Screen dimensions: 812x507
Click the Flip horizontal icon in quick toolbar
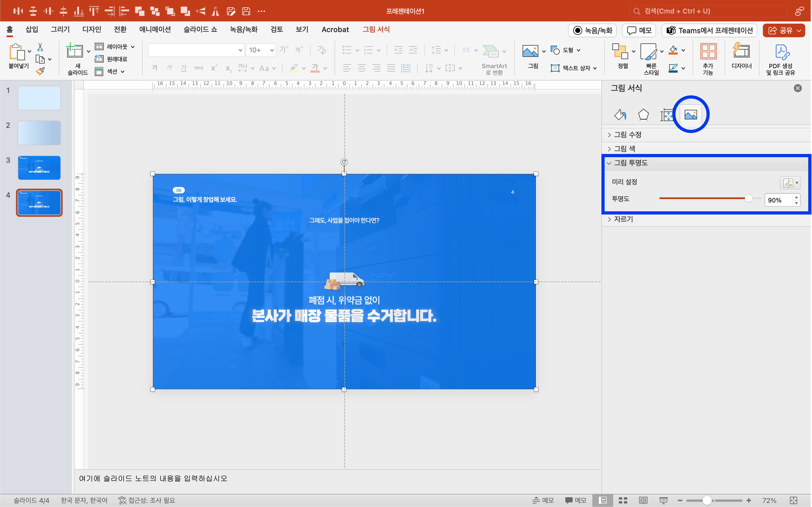pyautogui.click(x=216, y=11)
